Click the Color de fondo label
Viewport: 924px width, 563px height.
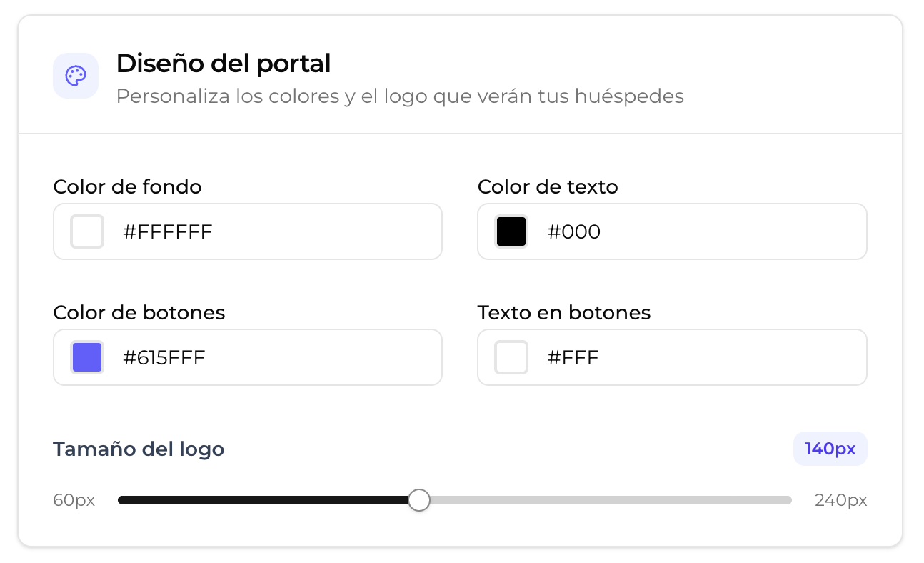[x=127, y=186]
